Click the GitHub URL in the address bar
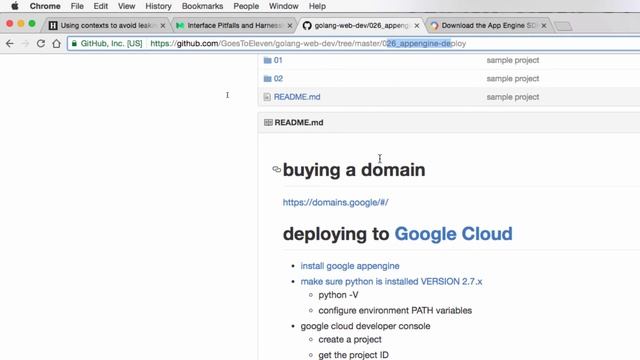The image size is (640, 360). tap(308, 43)
